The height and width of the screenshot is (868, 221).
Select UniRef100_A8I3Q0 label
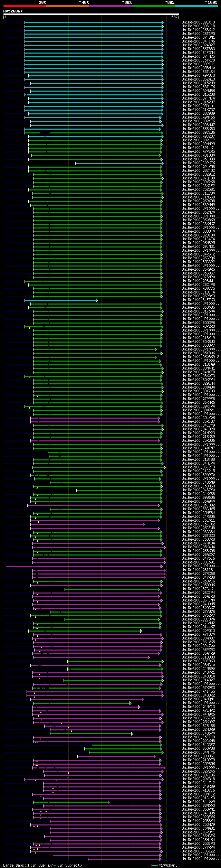198,156
